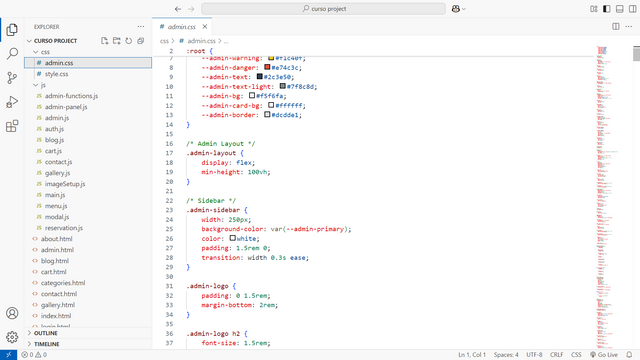Click the breadcrumb ellipsis segment
Image resolution: width=640 pixels, height=360 pixels.
pyautogui.click(x=226, y=41)
